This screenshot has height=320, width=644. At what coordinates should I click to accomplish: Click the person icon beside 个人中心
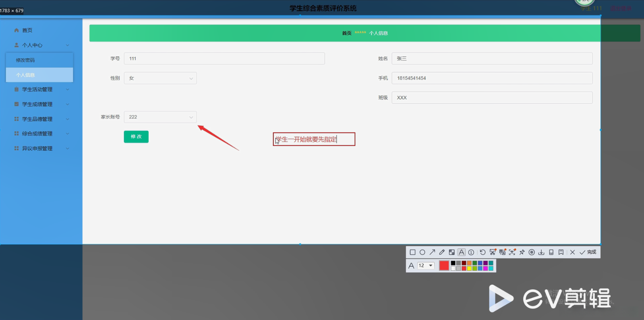tap(16, 45)
